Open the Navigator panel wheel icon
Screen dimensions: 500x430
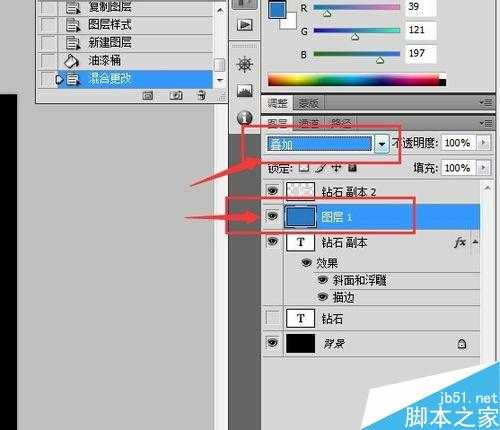click(245, 65)
